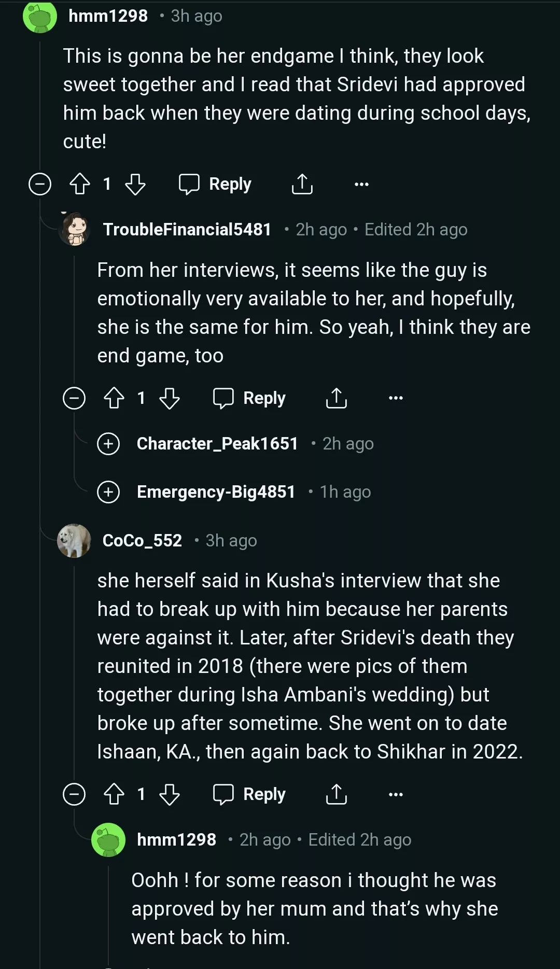Expand Emergency-Big4851's collapsed comment
560x969 pixels.
coord(108,492)
